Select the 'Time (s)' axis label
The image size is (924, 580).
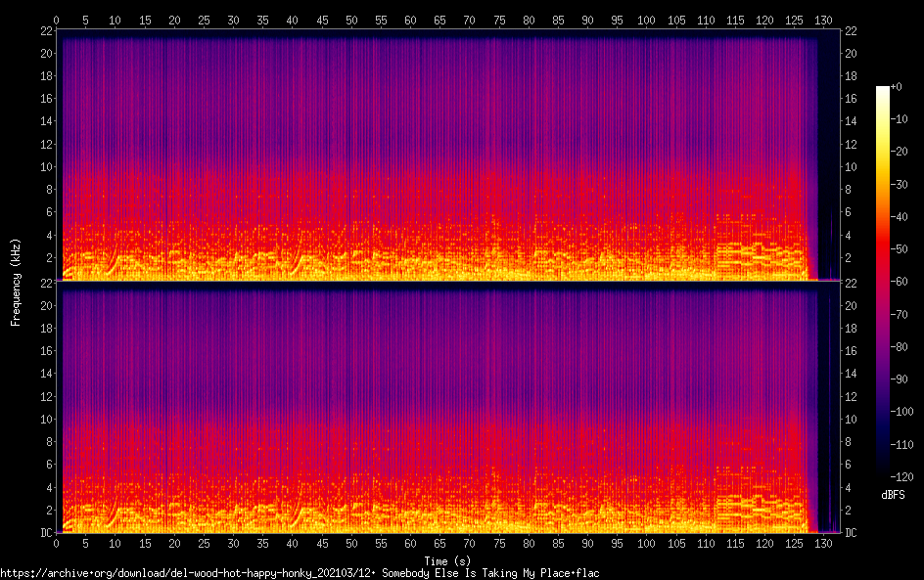coord(447,561)
